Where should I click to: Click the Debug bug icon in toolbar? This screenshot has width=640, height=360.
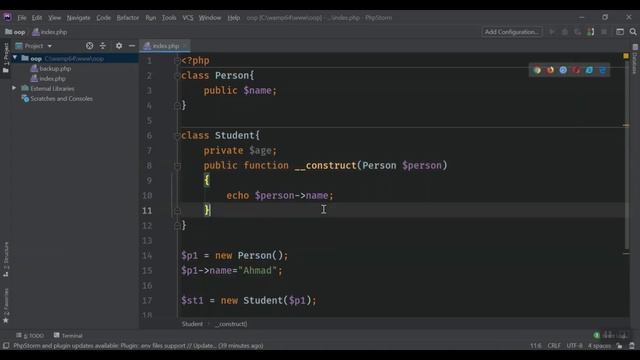(x=565, y=32)
